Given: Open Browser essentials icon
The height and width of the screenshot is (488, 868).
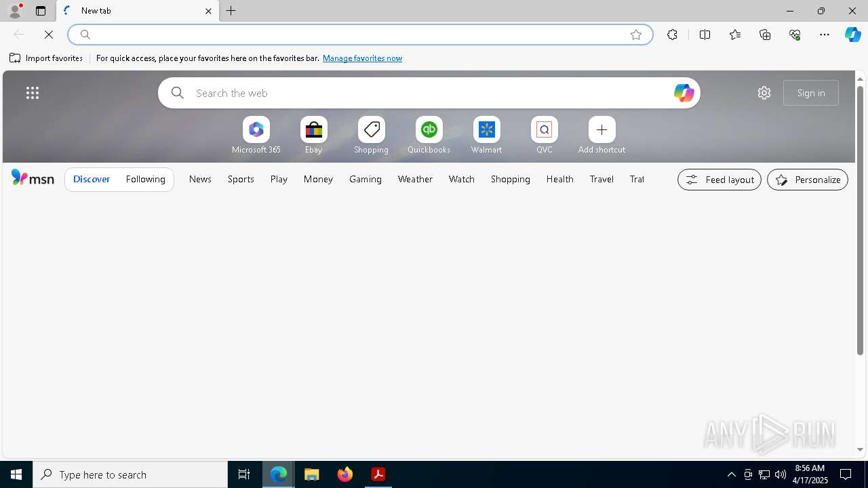Looking at the screenshot, I should click(x=795, y=35).
